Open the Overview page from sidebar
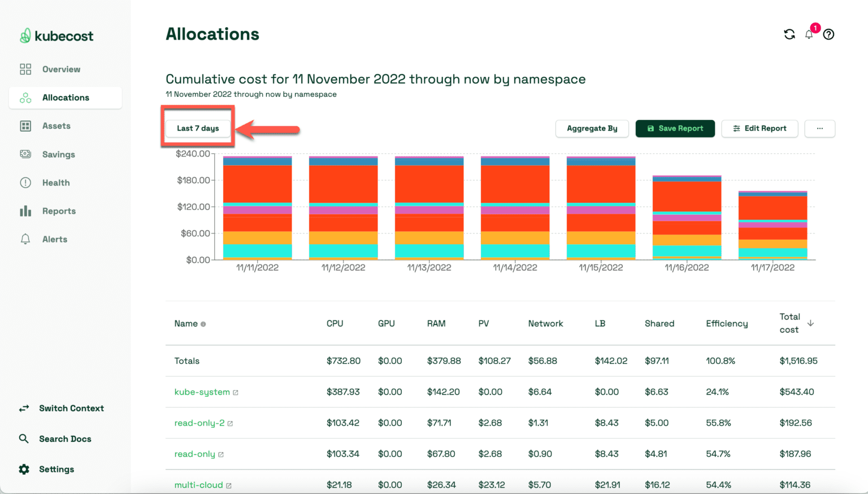Viewport: 868px width, 494px height. [x=60, y=69]
